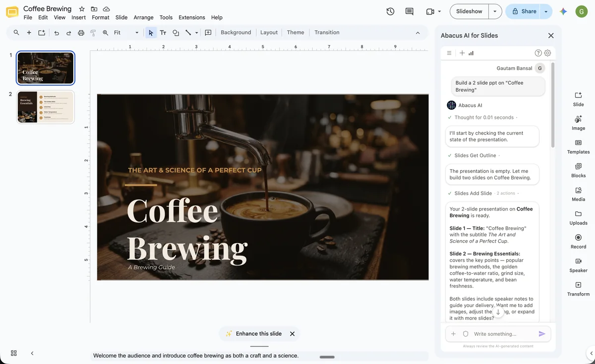Viewport: 595px width, 364px height.
Task: Dismiss the Enhance this slide prompt
Action: point(292,334)
